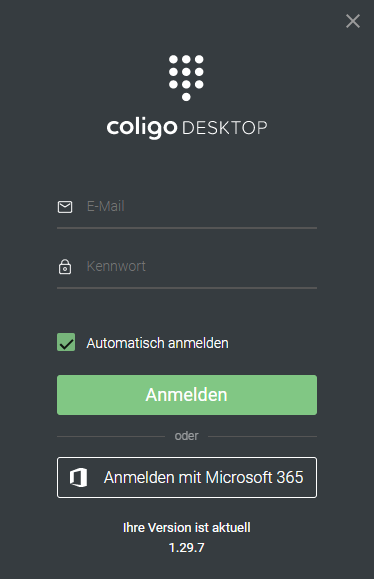Sign in via Anmelden mit Microsoft 365
Viewport: 374px width, 579px height.
pos(187,477)
